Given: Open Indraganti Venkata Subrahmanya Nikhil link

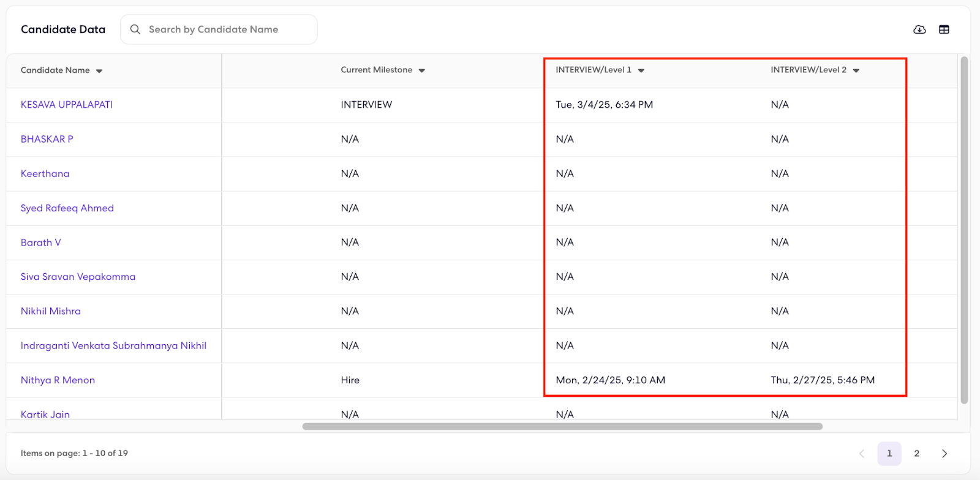Looking at the screenshot, I should pyautogui.click(x=114, y=346).
